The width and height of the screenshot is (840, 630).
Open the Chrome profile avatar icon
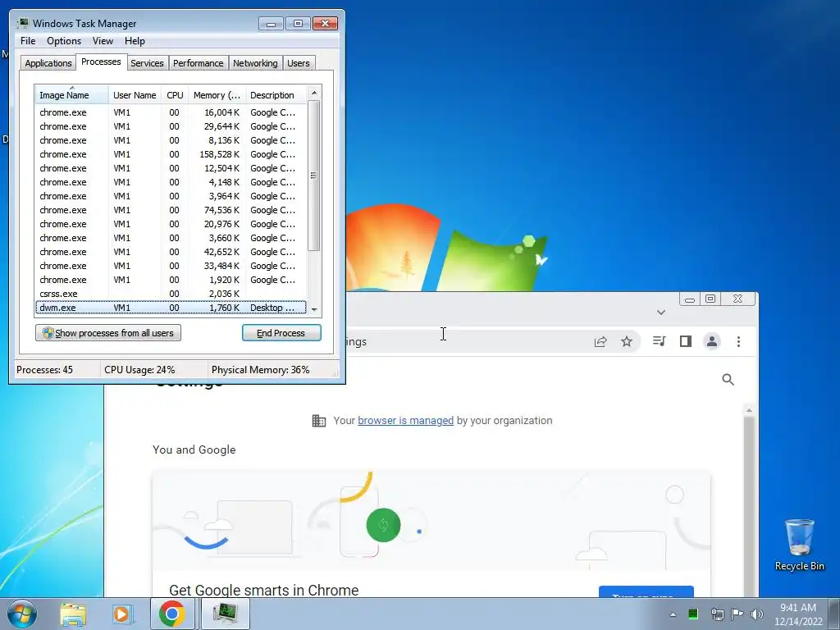[x=712, y=341]
